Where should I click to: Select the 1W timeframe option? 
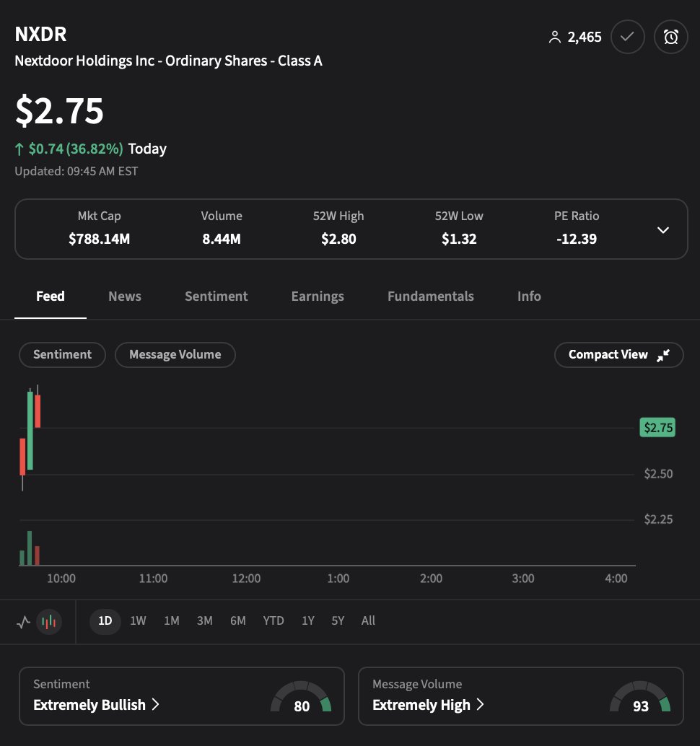(x=138, y=620)
